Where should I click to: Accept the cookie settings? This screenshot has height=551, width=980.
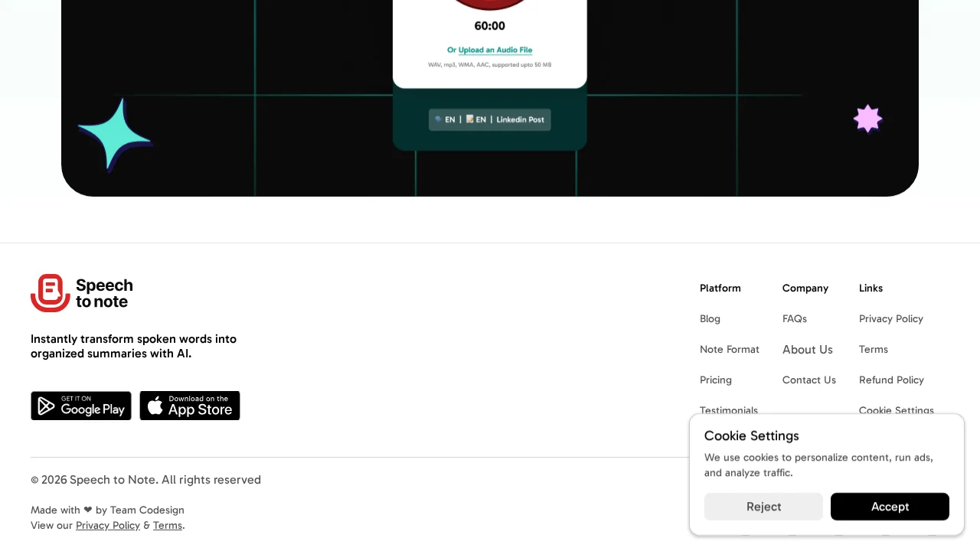click(x=890, y=507)
